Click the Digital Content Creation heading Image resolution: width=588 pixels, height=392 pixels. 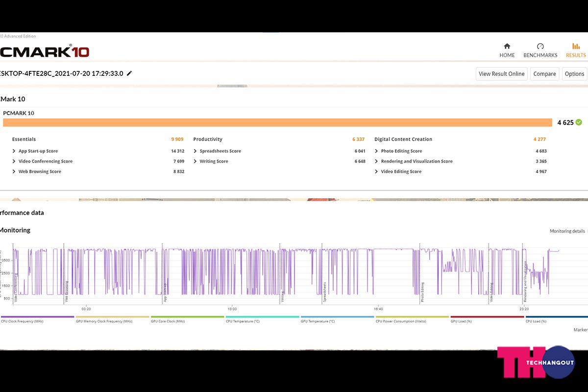click(403, 139)
